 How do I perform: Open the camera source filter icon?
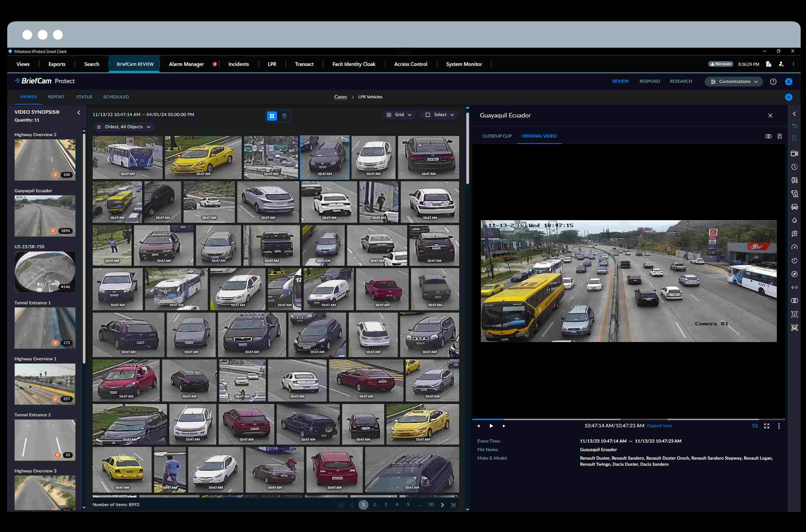[x=794, y=153]
